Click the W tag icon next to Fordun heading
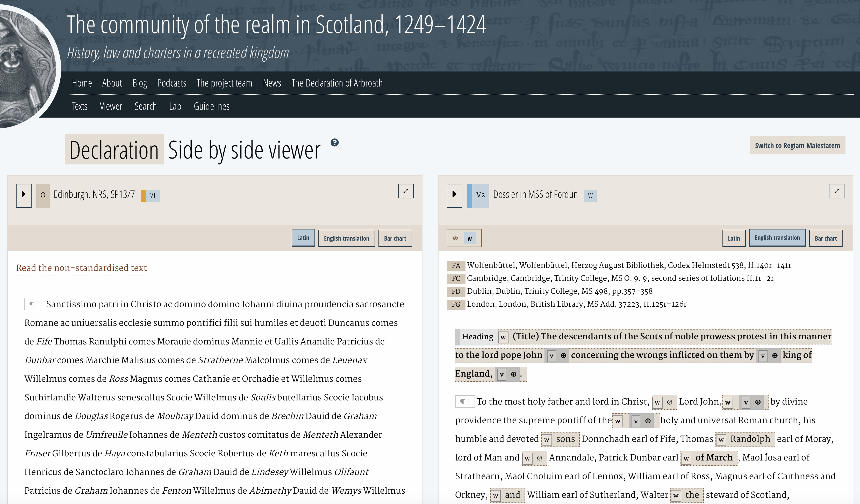Viewport: 860px width, 504px height. pyautogui.click(x=591, y=195)
